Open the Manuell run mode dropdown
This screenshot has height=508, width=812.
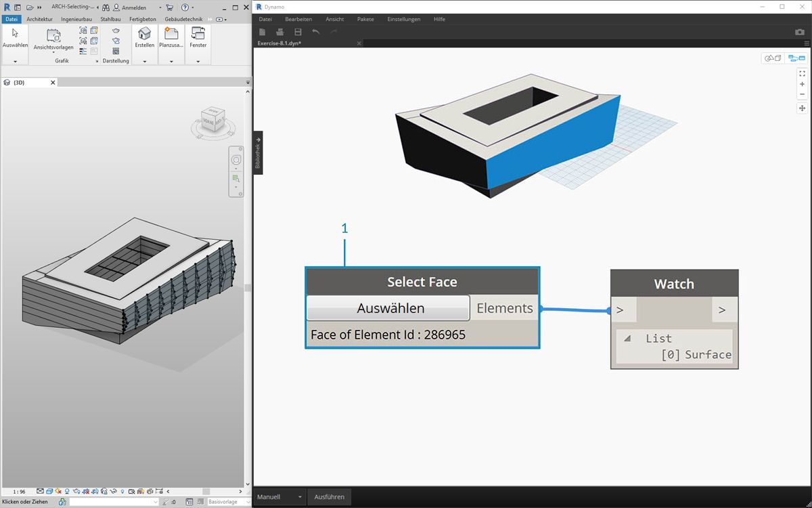(279, 496)
